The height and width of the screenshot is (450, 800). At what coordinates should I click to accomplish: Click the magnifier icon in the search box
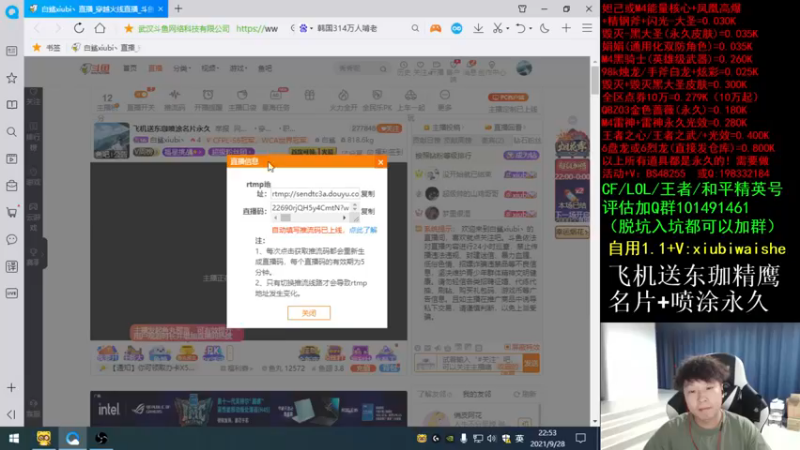tap(415, 29)
